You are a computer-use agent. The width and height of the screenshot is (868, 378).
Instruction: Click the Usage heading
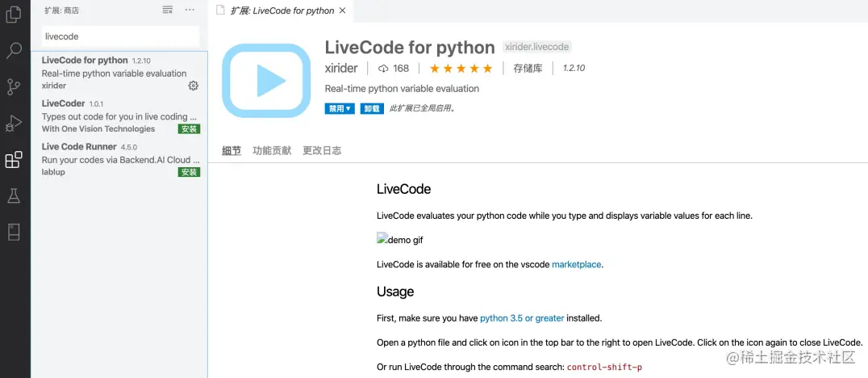point(395,292)
